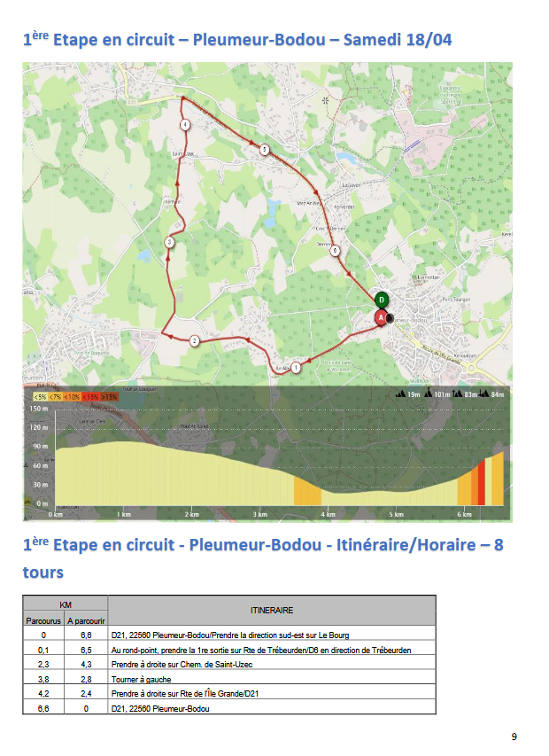Select kilometer marker 2 on the route

[193, 340]
